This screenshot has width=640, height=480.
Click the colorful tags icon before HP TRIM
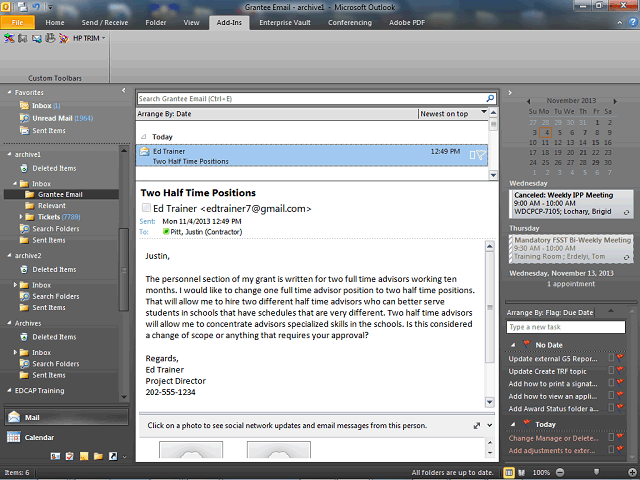click(x=64, y=38)
